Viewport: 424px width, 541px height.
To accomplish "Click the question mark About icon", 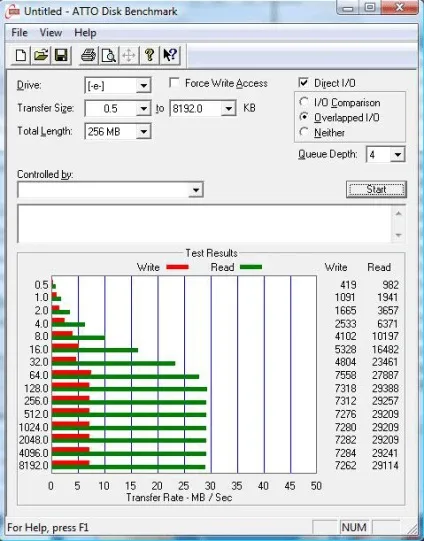I will tap(149, 55).
